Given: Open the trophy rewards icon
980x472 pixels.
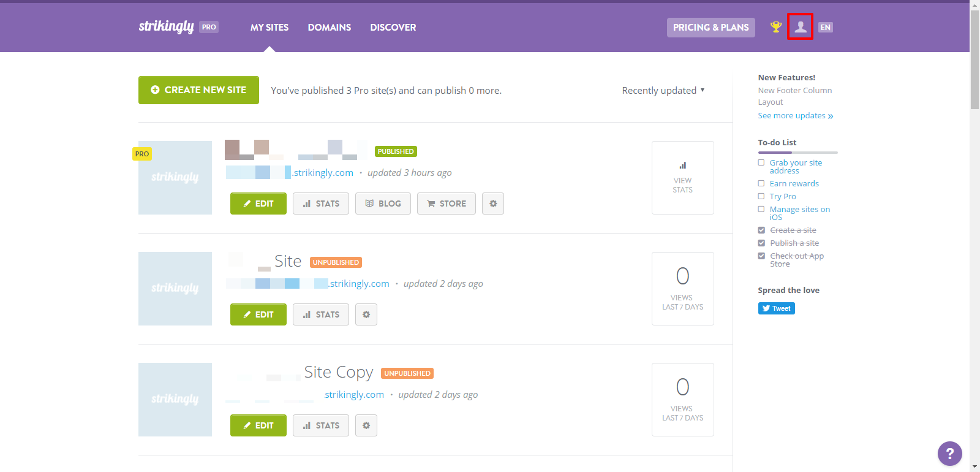Looking at the screenshot, I should tap(776, 27).
